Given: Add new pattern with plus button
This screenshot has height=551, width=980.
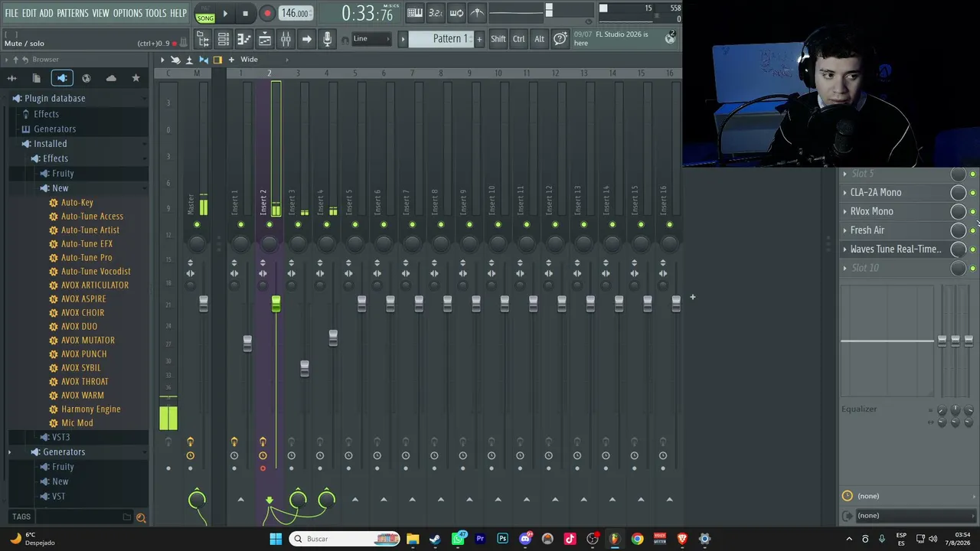Looking at the screenshot, I should [479, 39].
